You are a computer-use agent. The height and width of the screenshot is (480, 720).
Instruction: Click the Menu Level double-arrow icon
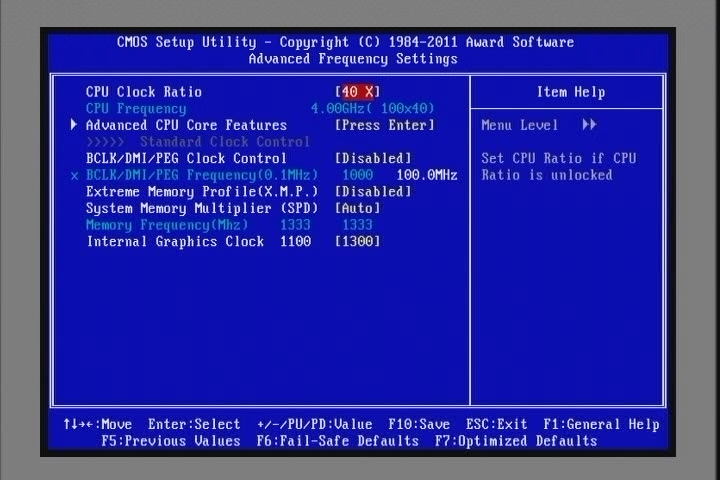(590, 124)
